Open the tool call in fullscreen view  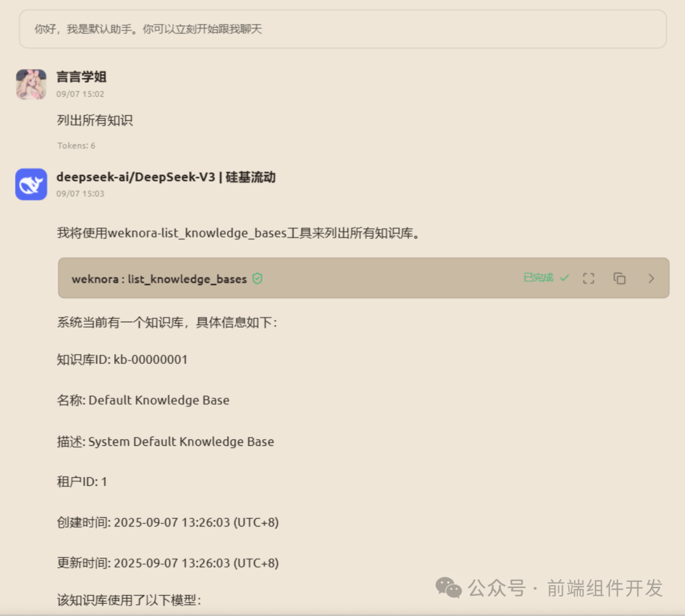(589, 278)
